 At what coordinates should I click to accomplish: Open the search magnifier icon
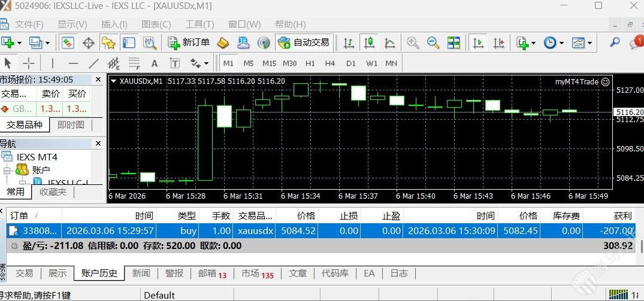[x=615, y=42]
